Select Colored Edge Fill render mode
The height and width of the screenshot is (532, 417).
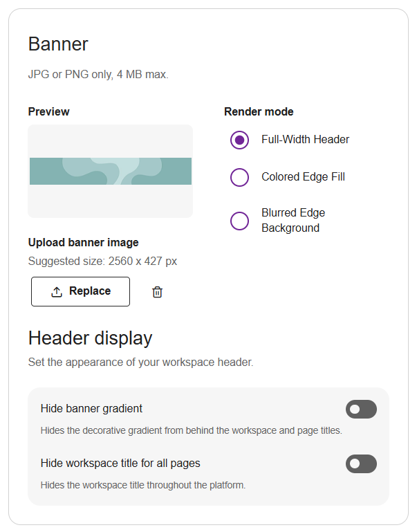pos(240,177)
